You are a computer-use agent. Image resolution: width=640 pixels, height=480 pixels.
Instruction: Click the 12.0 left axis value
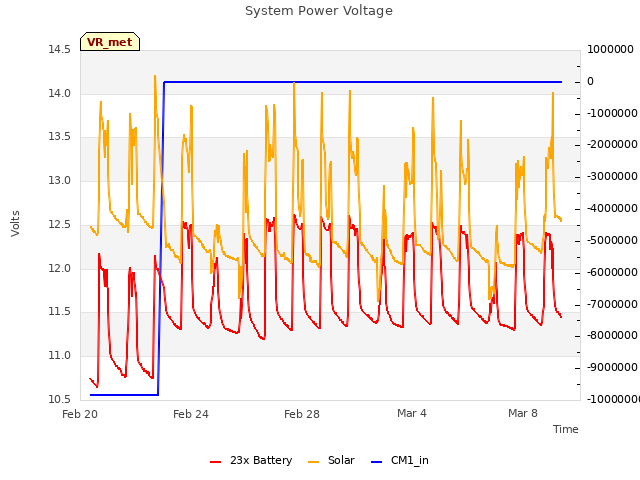point(59,268)
